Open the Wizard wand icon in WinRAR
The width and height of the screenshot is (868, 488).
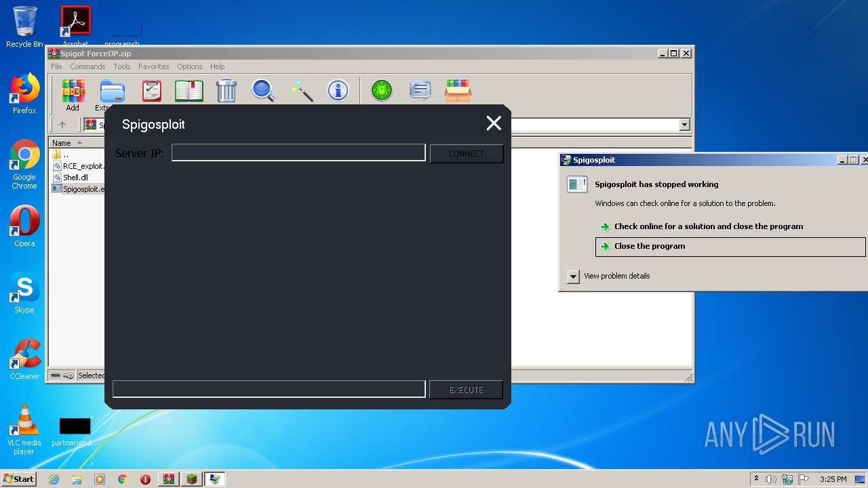301,91
